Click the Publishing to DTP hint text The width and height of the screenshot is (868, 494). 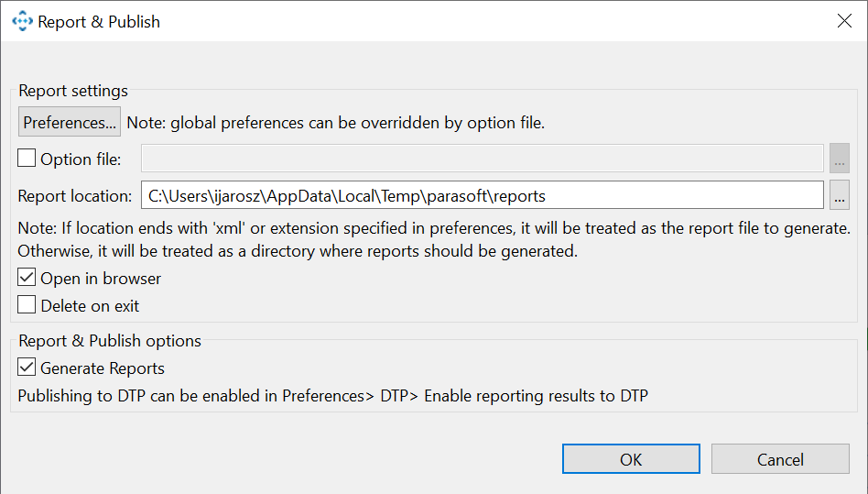coord(332,396)
